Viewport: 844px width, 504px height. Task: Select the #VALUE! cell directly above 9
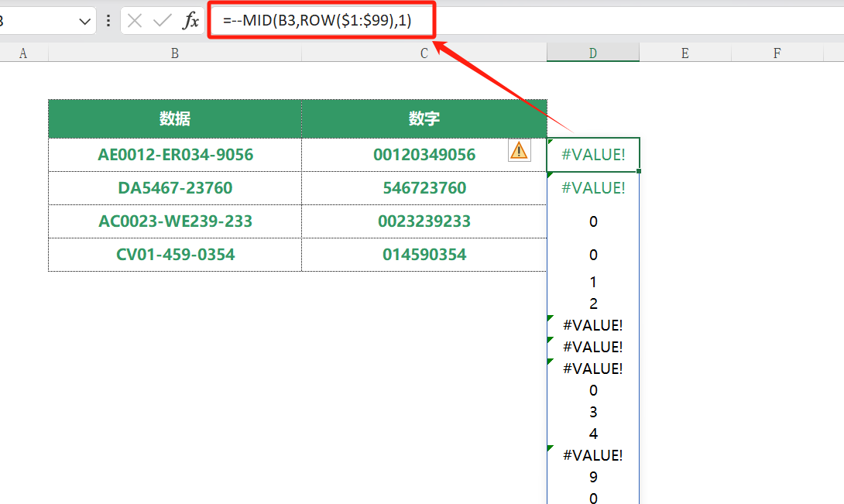593,455
